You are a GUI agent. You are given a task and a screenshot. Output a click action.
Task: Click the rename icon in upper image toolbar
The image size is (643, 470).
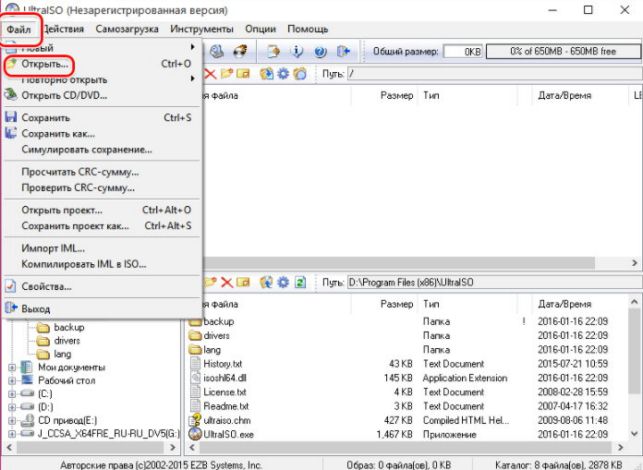point(243,74)
